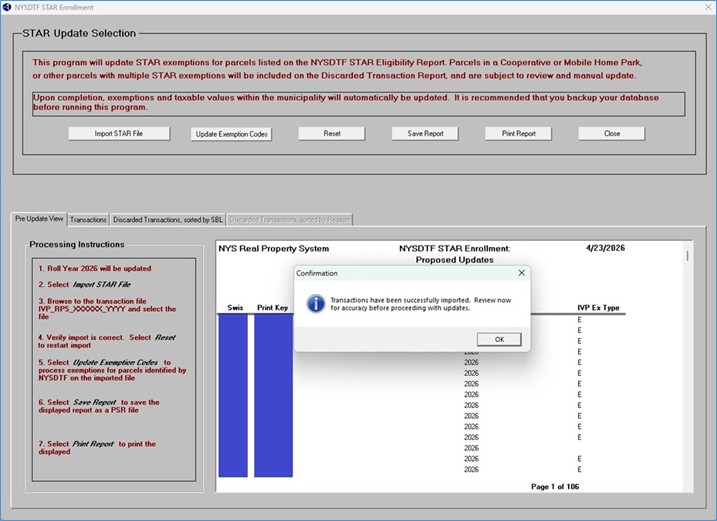Click the Save Report button
The width and height of the screenshot is (717, 521).
(x=425, y=134)
